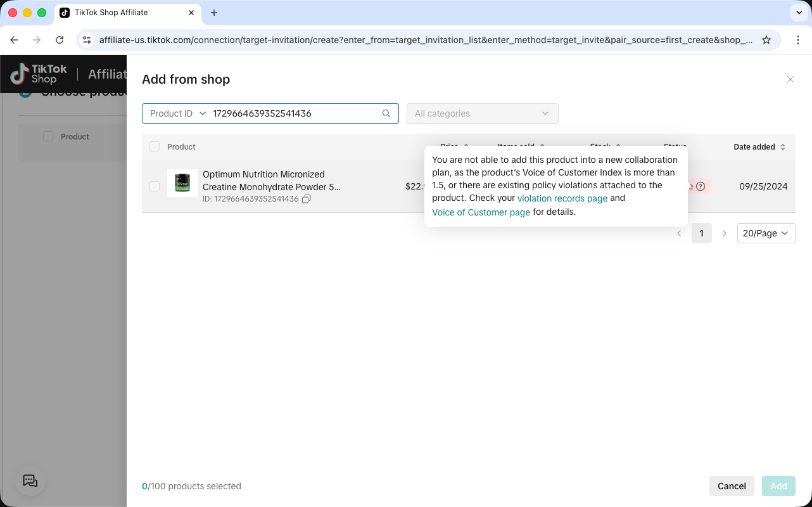Open the violation records page link
The image size is (812, 507).
coord(562,198)
